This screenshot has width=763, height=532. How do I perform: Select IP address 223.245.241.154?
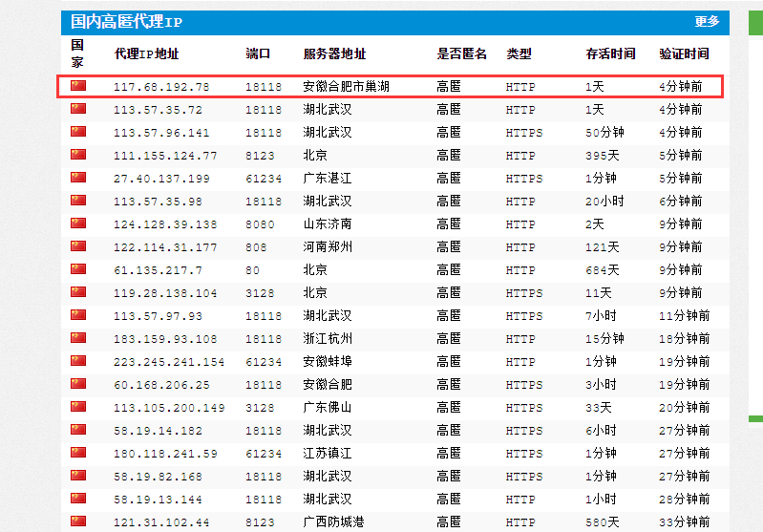(x=169, y=362)
